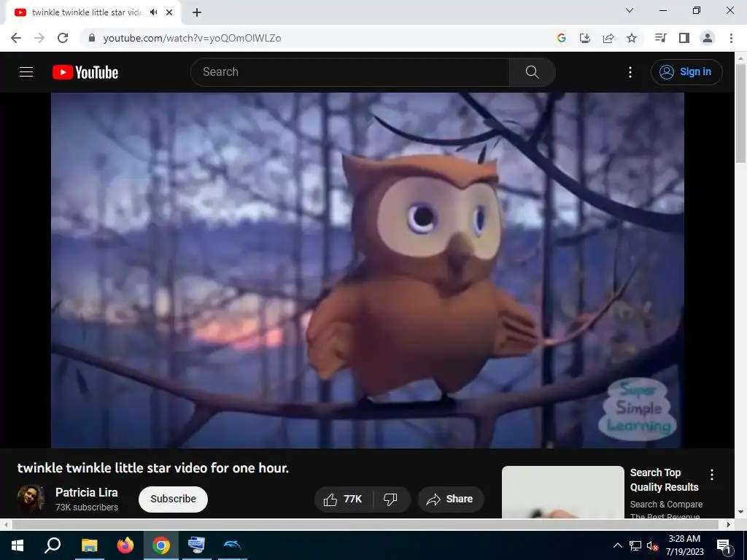This screenshot has height=560, width=747.
Task: Click the 73K subscribers text
Action: (x=87, y=507)
